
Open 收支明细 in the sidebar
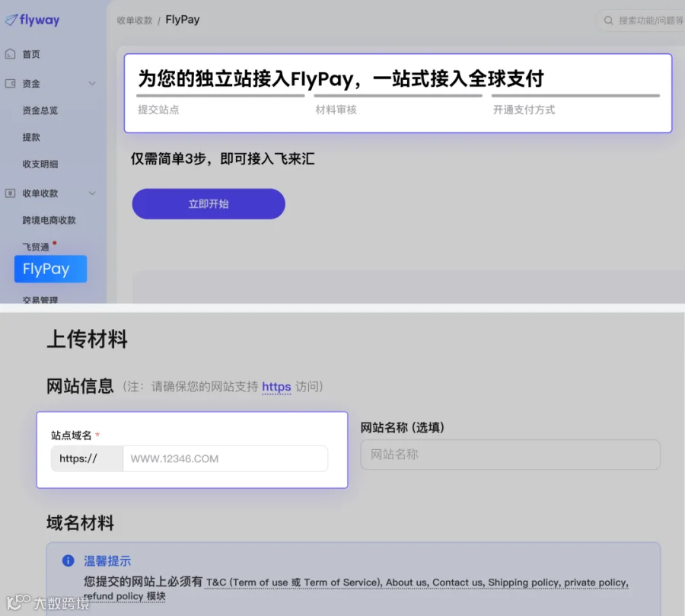point(40,164)
